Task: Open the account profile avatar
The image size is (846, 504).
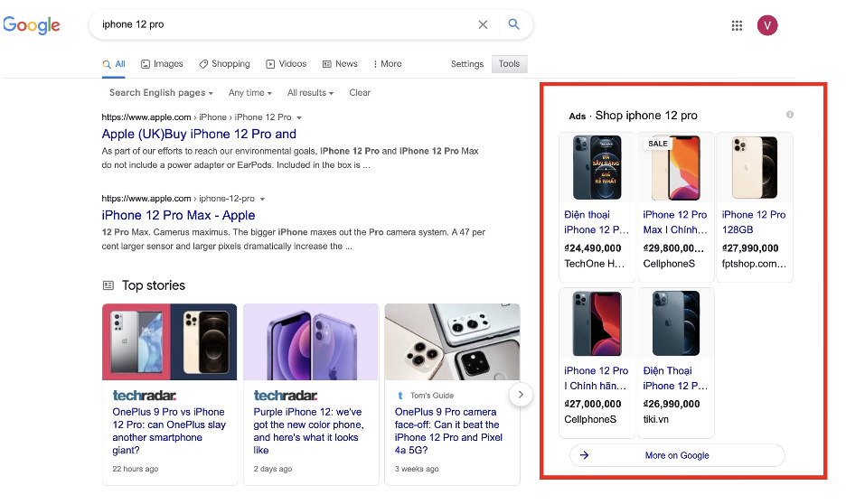Action: pyautogui.click(x=767, y=25)
